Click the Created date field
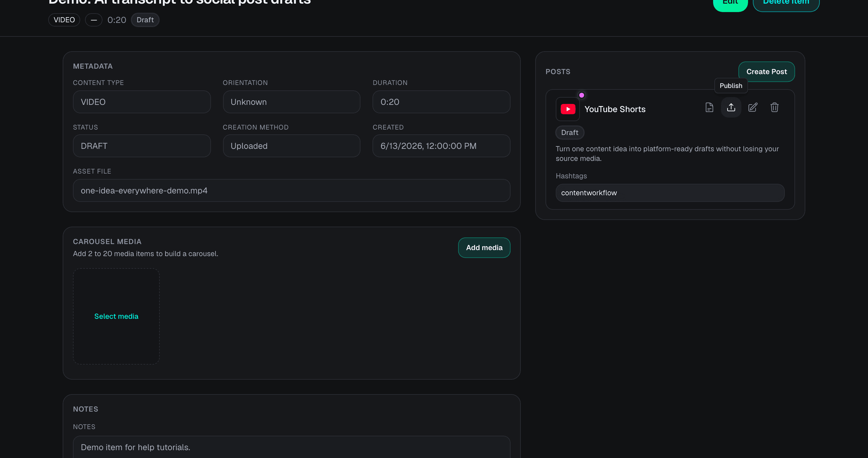The height and width of the screenshot is (458, 868). click(x=442, y=146)
